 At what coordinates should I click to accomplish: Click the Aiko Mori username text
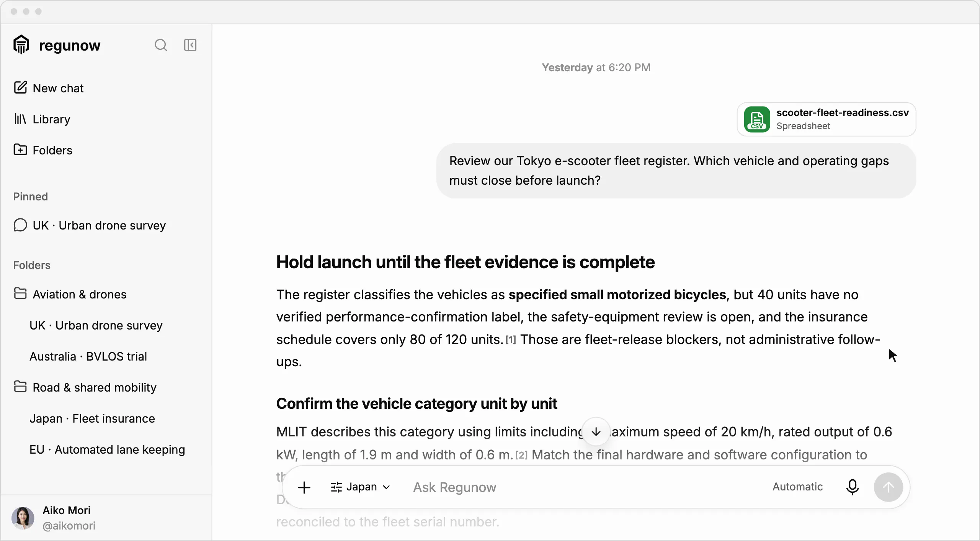click(67, 510)
